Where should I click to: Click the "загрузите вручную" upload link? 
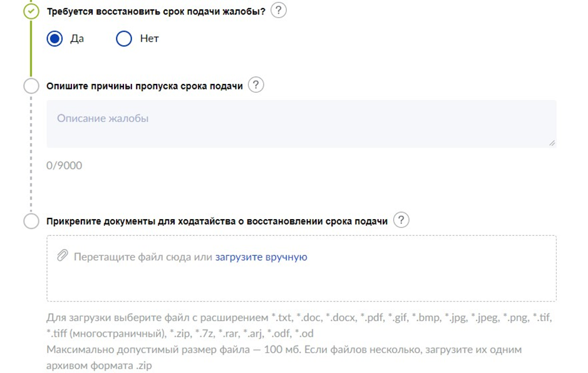pos(261,257)
